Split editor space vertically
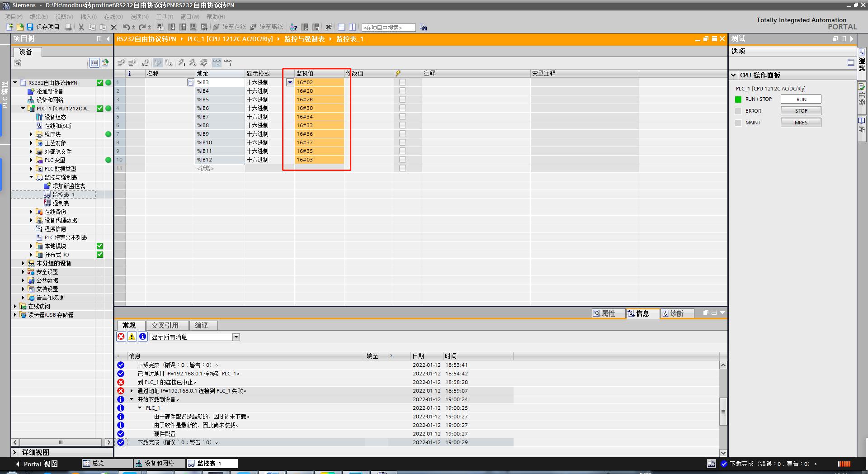 353,27
